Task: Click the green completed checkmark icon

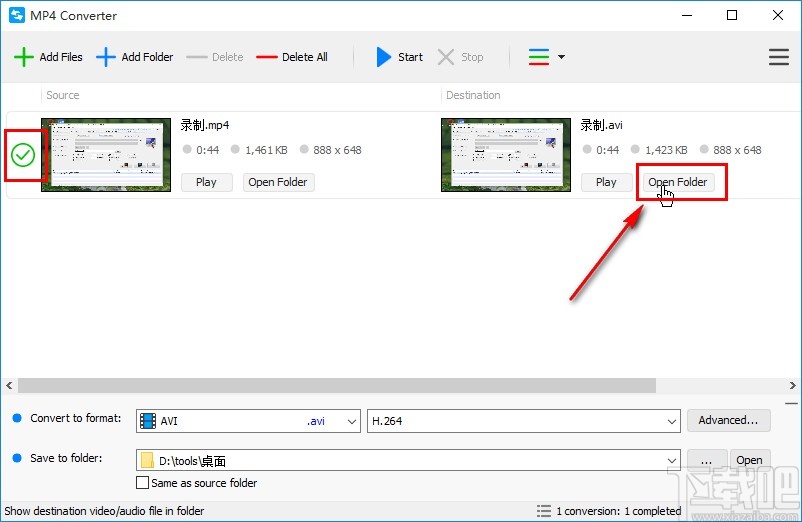Action: 23,155
